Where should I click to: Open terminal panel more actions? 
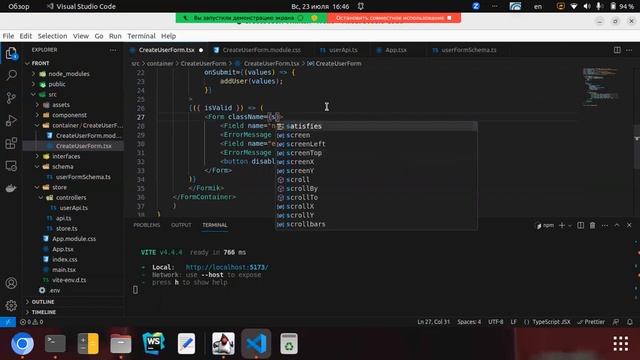[605, 225]
